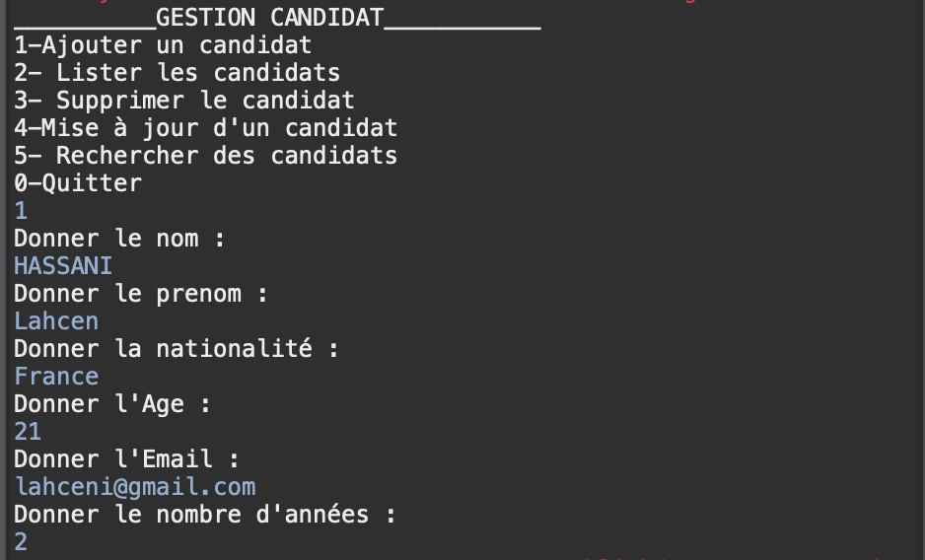This screenshot has height=560, width=925.
Task: Click the entered age value 21
Action: [x=28, y=432]
